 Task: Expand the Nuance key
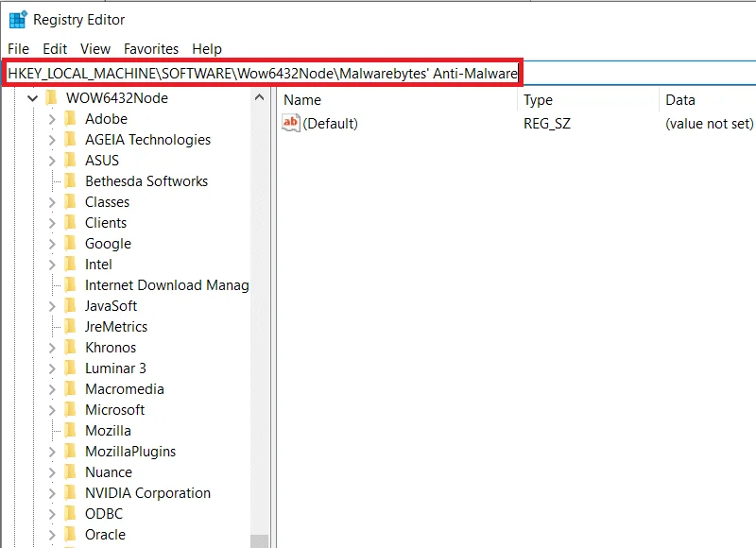click(52, 472)
